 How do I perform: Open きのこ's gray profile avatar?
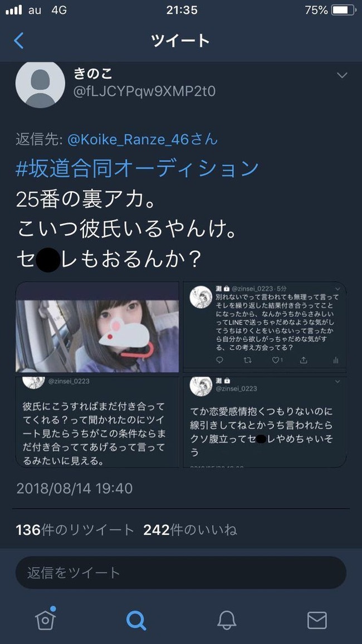[x=40, y=85]
